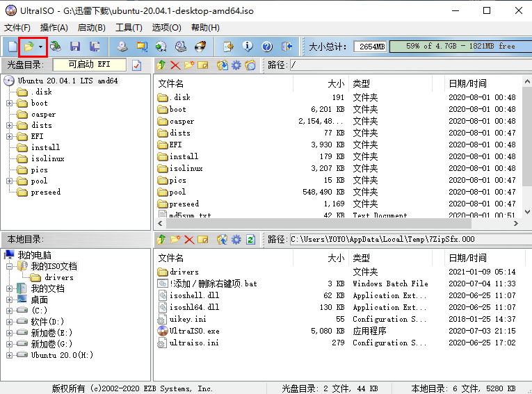The width and height of the screenshot is (532, 394).
Task: Expand the boot folder in disc tree
Action: pos(10,103)
